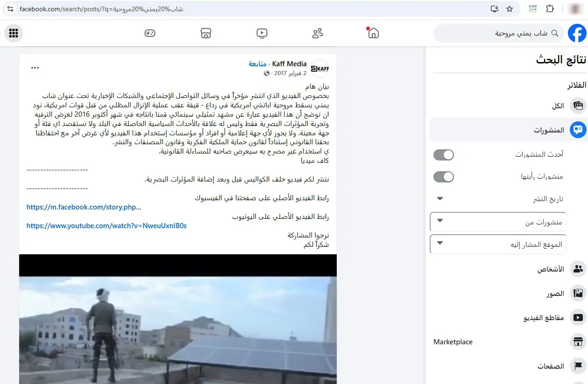Toggle the منشورات رأيتها switch

[x=444, y=177]
